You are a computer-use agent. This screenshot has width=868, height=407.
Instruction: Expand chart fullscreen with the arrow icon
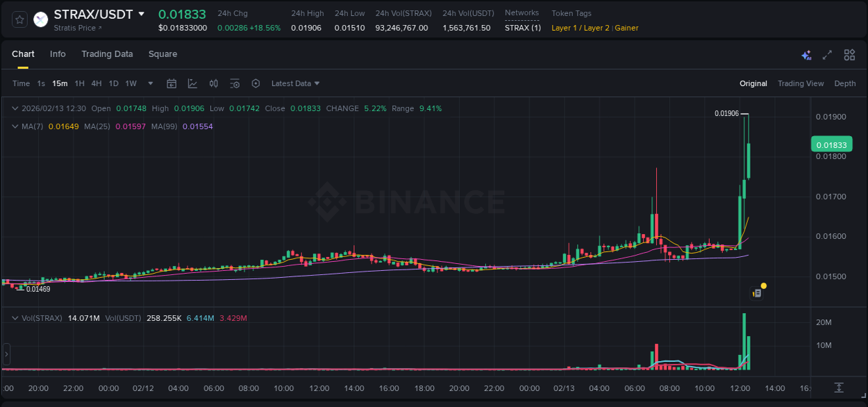[827, 54]
